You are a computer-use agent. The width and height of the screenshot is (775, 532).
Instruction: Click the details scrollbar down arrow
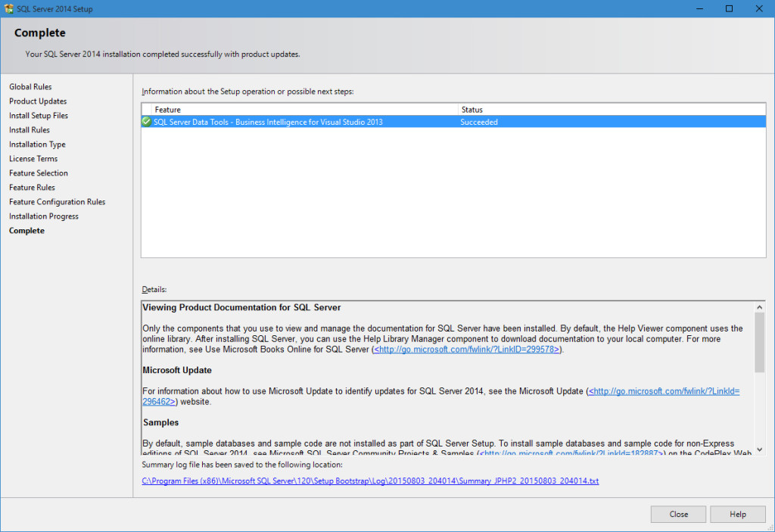(x=759, y=450)
